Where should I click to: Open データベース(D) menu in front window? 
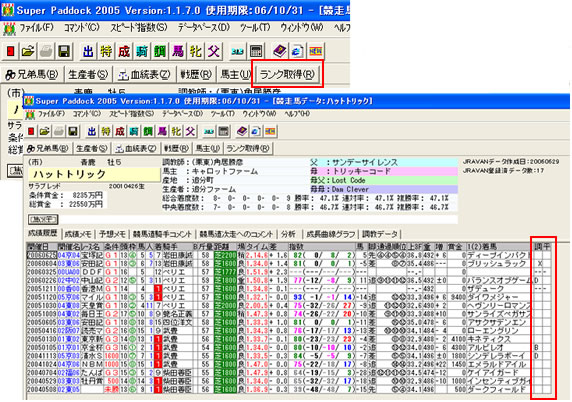pyautogui.click(x=182, y=114)
